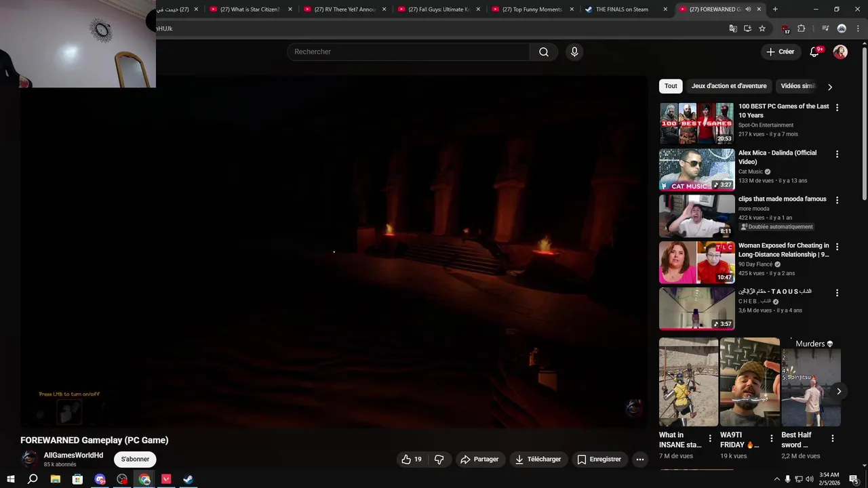Screen dimensions: 868x488
Task: Show next filter chips with arrow
Action: [x=829, y=87]
